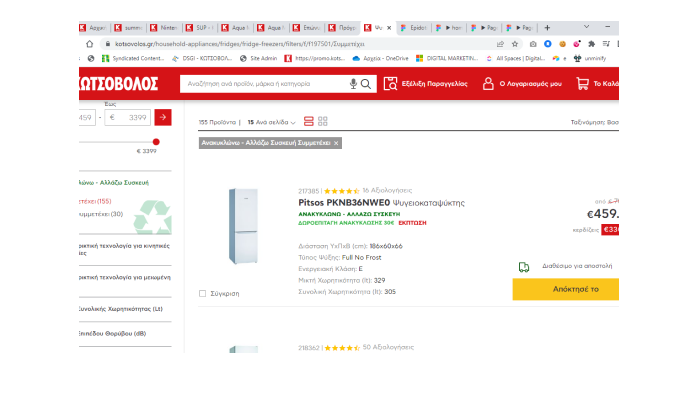
Task: Click the shopping cart icon
Action: point(582,84)
